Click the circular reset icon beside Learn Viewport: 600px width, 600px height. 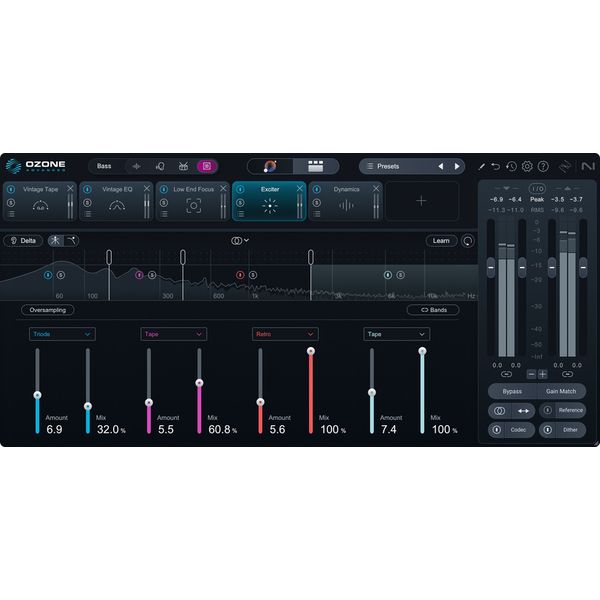pyautogui.click(x=468, y=241)
